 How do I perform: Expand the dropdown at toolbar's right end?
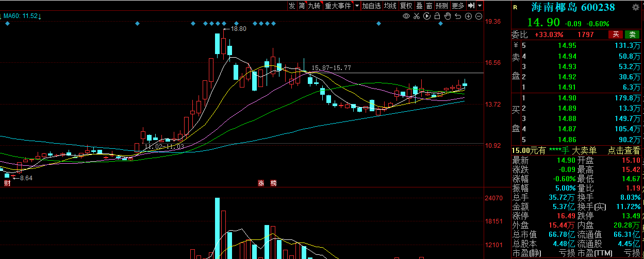[480, 6]
